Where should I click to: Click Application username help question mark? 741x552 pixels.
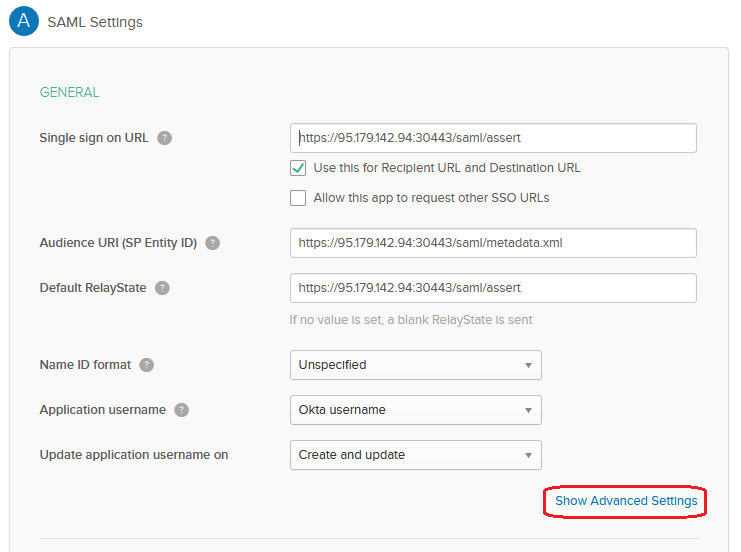[181, 410]
